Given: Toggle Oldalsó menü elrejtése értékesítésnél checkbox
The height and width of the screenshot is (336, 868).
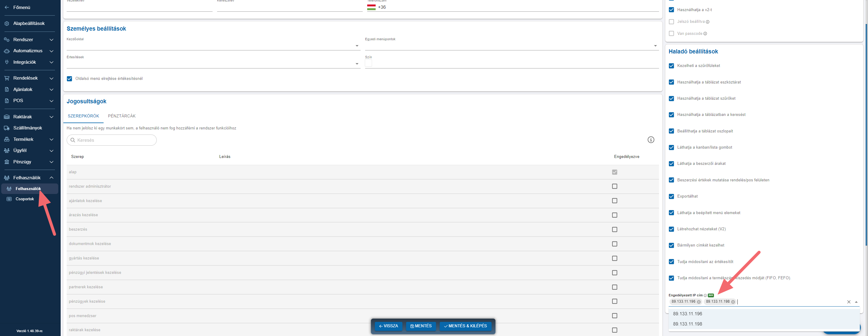Looking at the screenshot, I should click(x=69, y=79).
